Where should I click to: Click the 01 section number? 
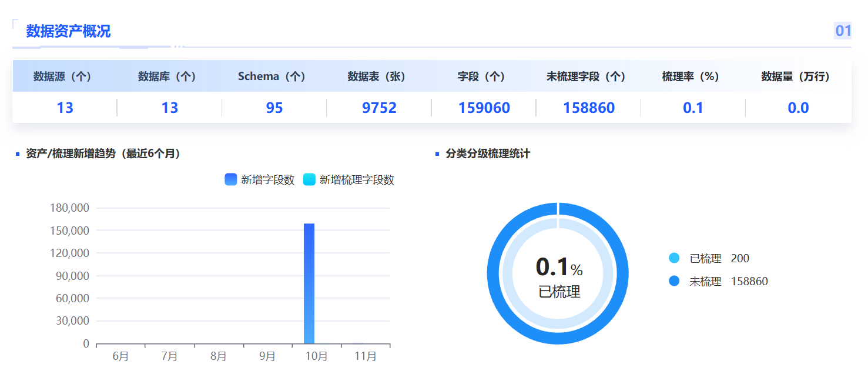(x=843, y=31)
